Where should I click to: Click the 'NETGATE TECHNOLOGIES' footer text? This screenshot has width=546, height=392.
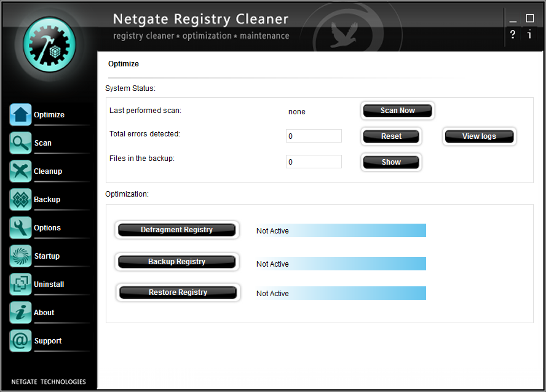click(49, 382)
